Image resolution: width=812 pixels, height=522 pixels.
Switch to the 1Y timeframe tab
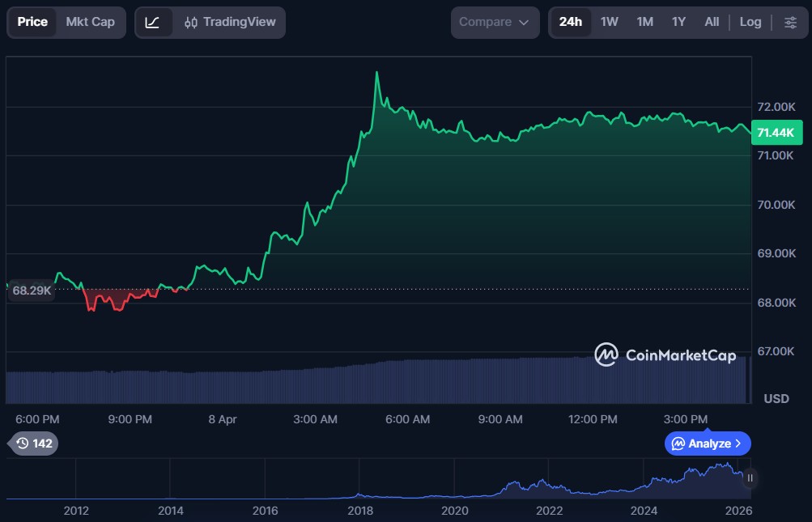point(678,22)
